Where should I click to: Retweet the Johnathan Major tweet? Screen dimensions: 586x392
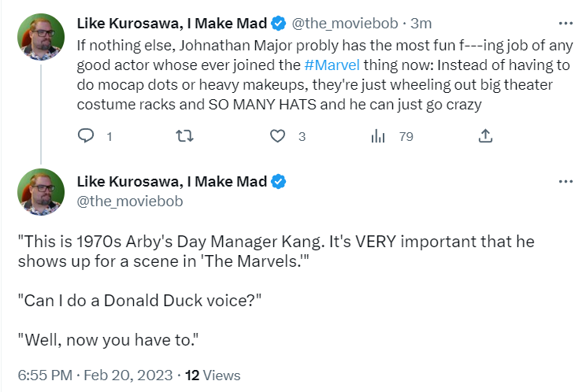184,136
